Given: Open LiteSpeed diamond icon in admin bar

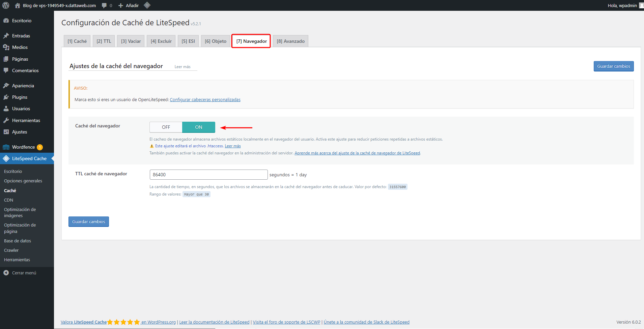Looking at the screenshot, I should (147, 5).
